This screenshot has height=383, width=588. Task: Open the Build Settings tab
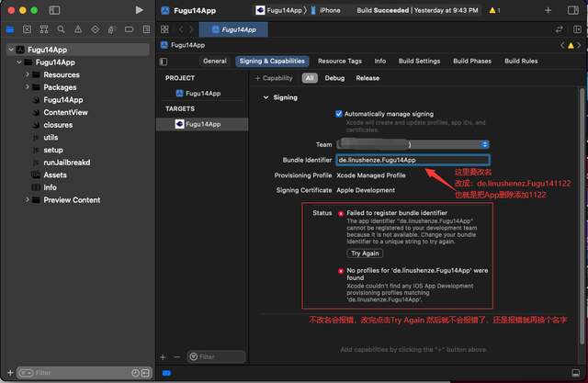(x=419, y=62)
